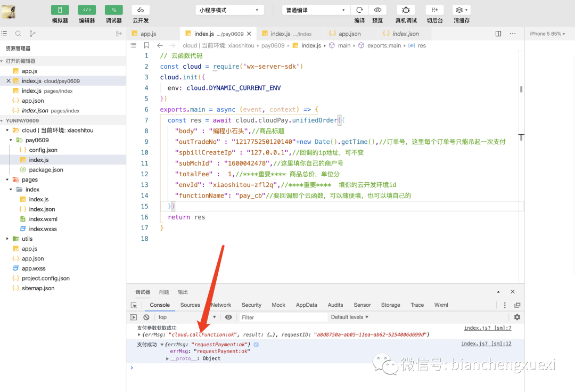Screen dimensions: 575x392
Task: Click the pay0609 breadcrumb item
Action: (x=273, y=45)
